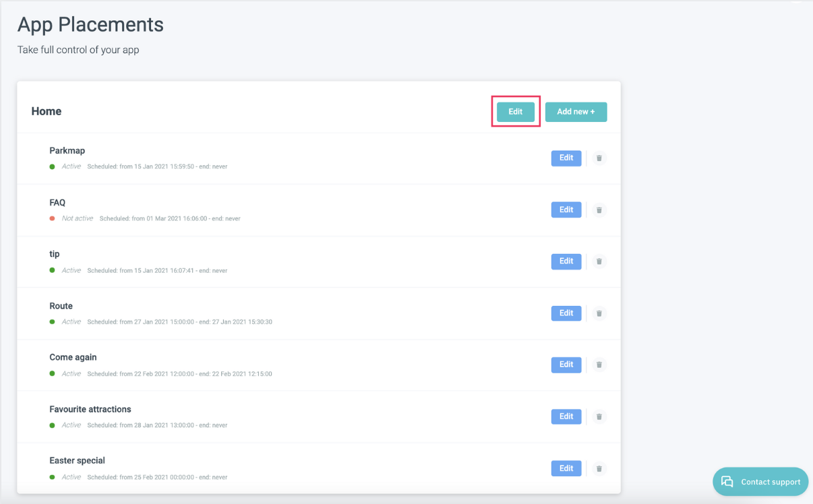Click schedule text from 28 Jan 2021 13:00:00
Viewport: 813px width, 504px height.
[157, 425]
